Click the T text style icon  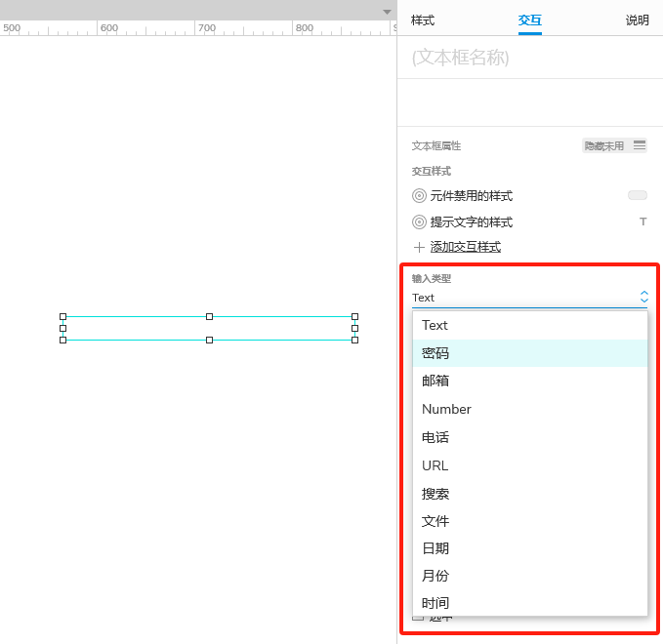point(643,221)
